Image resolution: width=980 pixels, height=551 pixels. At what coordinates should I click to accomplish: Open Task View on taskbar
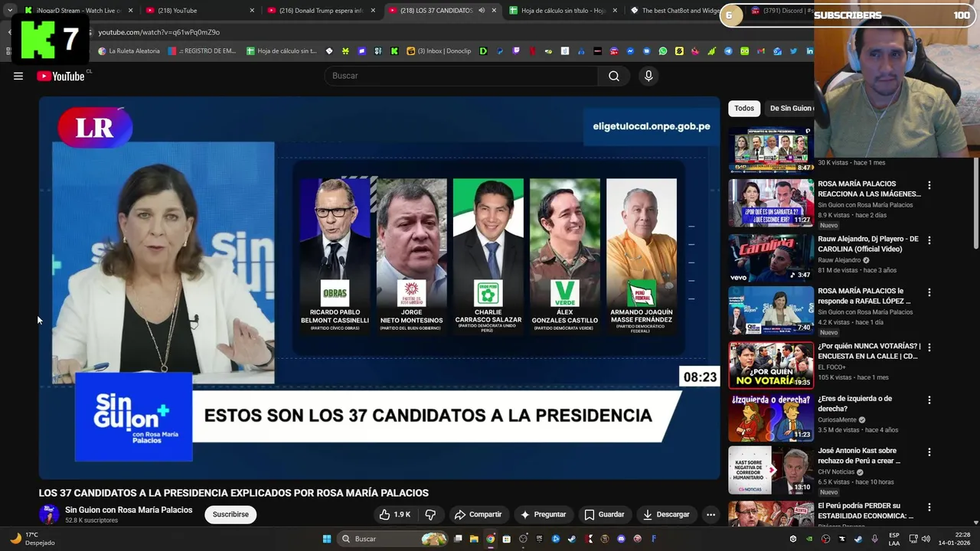tap(458, 539)
